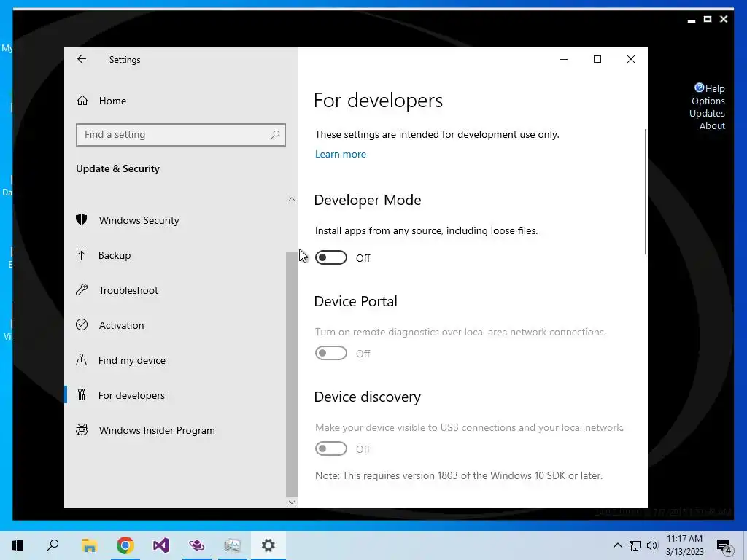747x560 pixels.
Task: Open the purple hat app on taskbar
Action: click(x=196, y=545)
